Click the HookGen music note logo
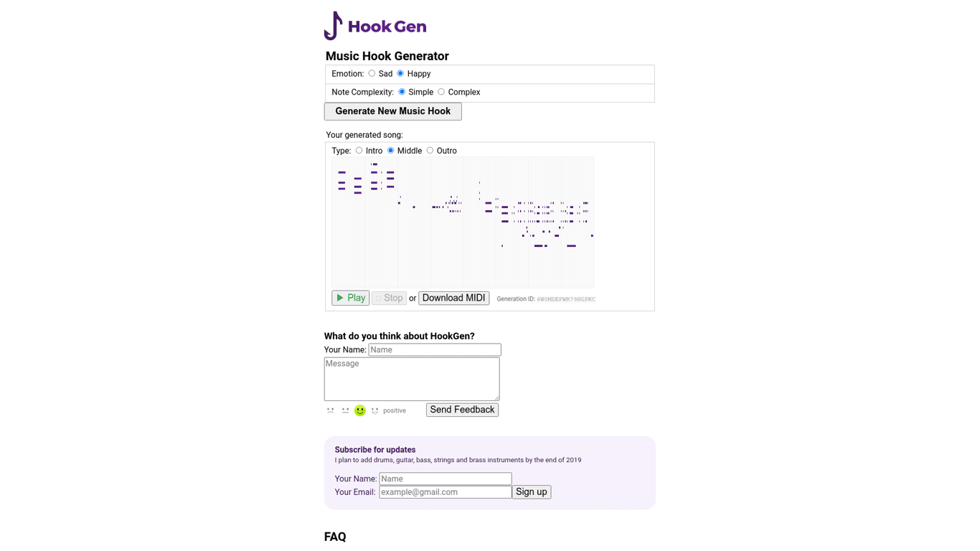 pos(334,24)
